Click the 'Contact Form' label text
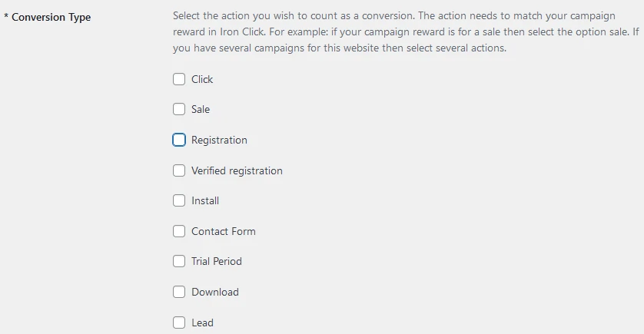644x334 pixels. pyautogui.click(x=224, y=231)
